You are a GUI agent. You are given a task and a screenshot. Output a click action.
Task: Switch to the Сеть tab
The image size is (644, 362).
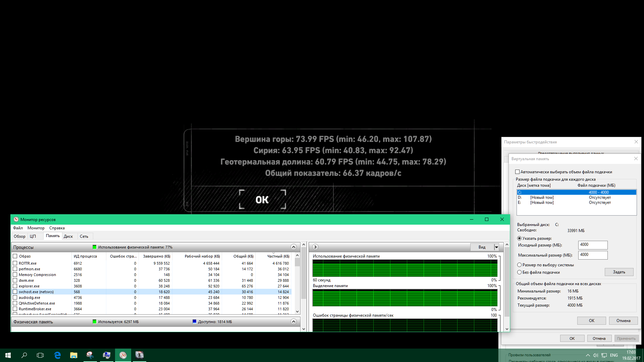84,236
